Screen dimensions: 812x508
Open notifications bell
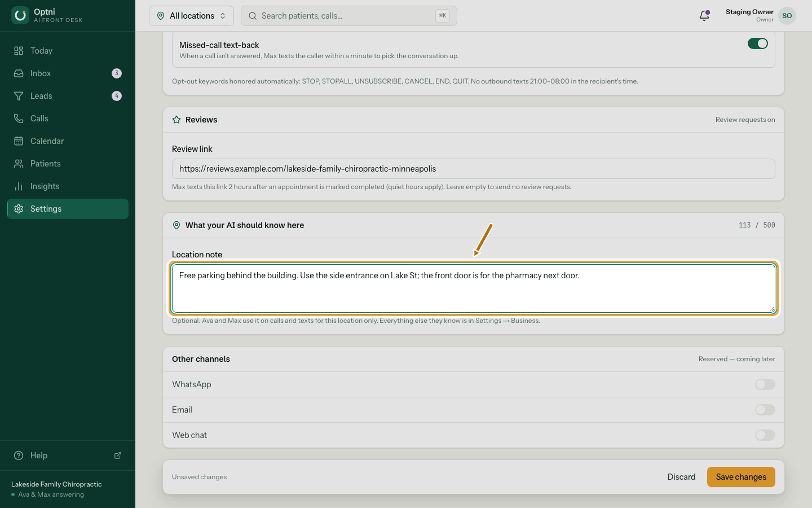704,16
